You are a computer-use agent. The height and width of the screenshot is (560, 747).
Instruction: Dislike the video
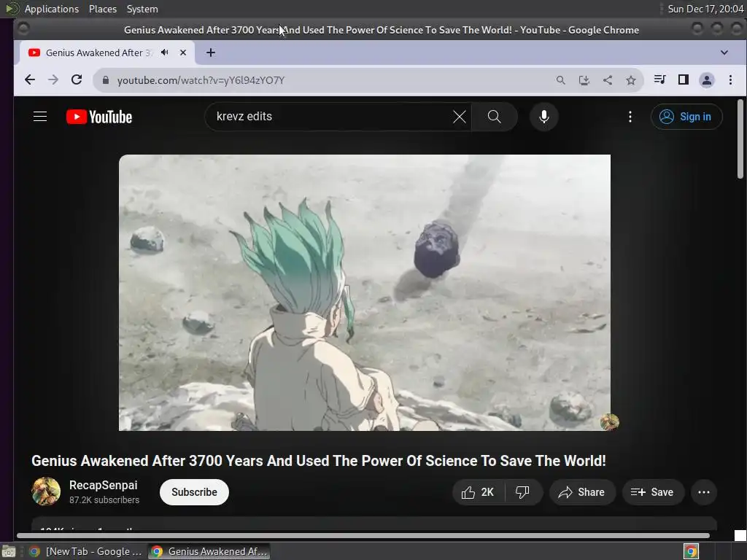[x=523, y=492]
